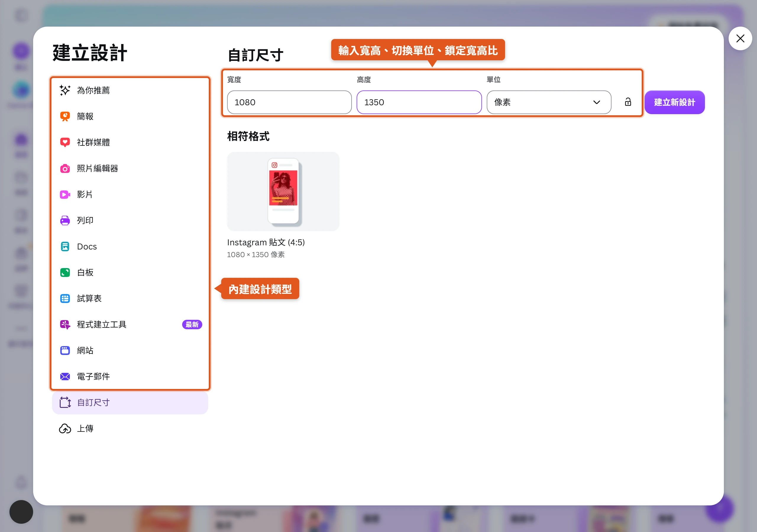Click the chevron arrow in the 像素 dropdown
757x532 pixels.
pos(596,102)
